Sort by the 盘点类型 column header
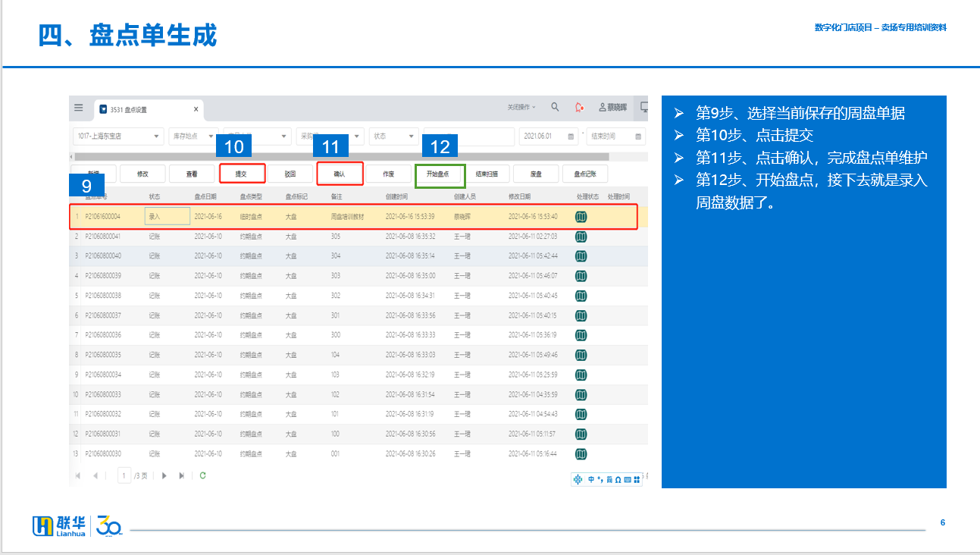980x555 pixels. click(x=251, y=196)
